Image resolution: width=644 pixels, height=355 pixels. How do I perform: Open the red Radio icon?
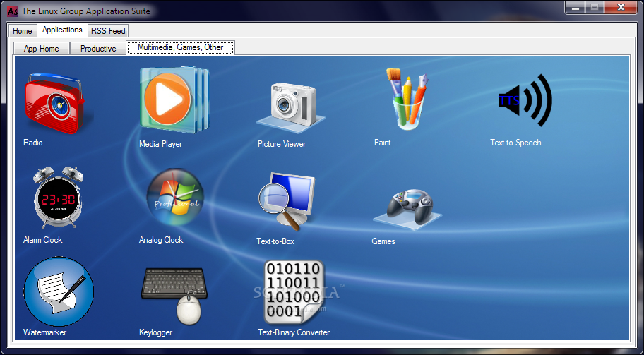click(59, 104)
